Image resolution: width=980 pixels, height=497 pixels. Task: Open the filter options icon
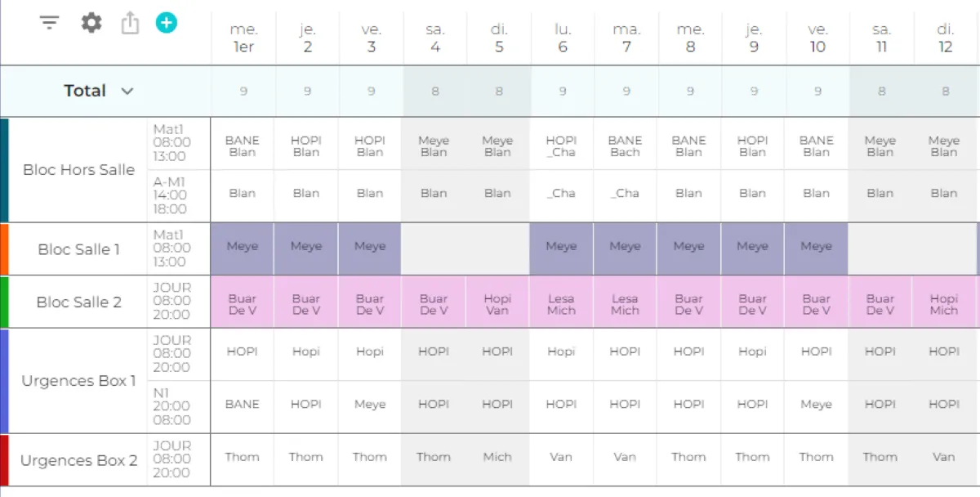point(50,23)
